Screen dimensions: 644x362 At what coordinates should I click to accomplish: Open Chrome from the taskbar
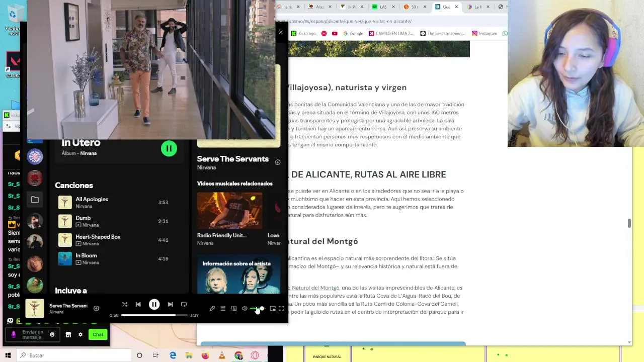(238, 355)
